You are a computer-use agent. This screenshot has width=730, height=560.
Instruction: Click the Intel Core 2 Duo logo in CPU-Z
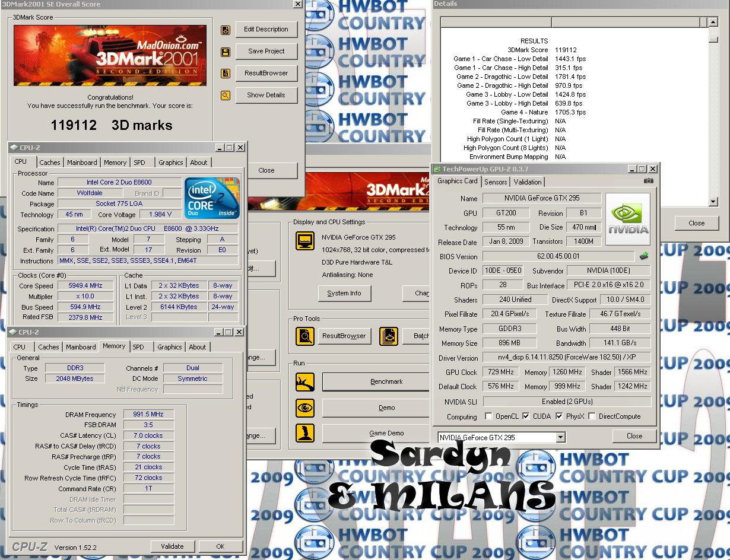click(212, 198)
